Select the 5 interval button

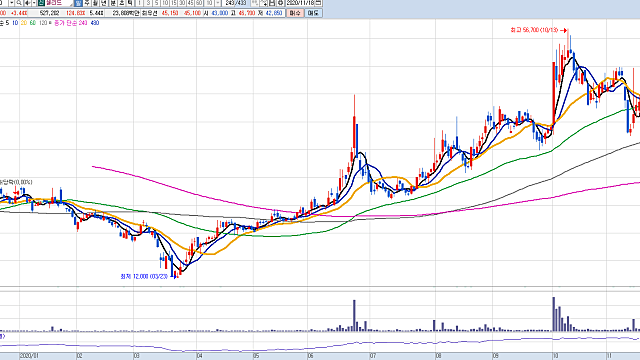(x=157, y=3)
